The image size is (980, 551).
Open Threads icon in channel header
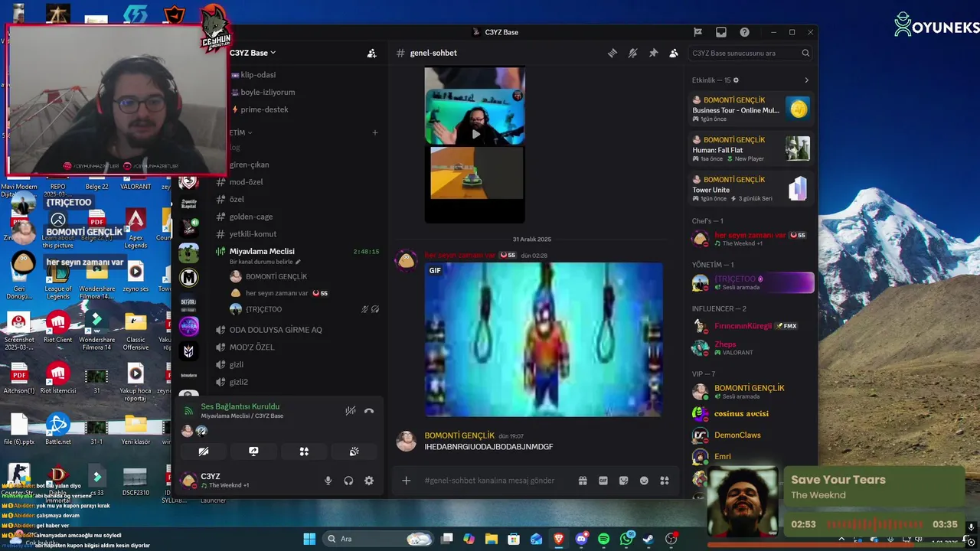pyautogui.click(x=612, y=53)
